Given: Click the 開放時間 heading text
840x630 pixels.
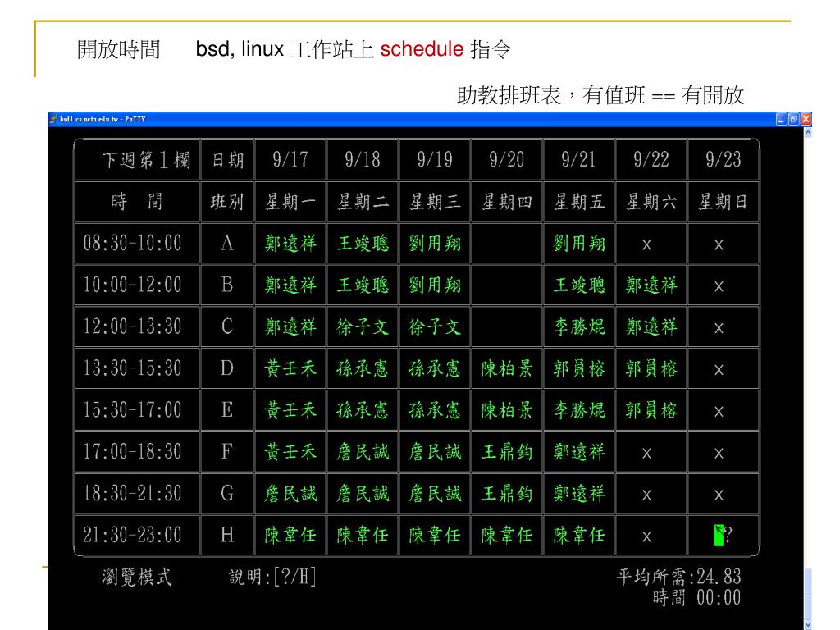Looking at the screenshot, I should [118, 49].
